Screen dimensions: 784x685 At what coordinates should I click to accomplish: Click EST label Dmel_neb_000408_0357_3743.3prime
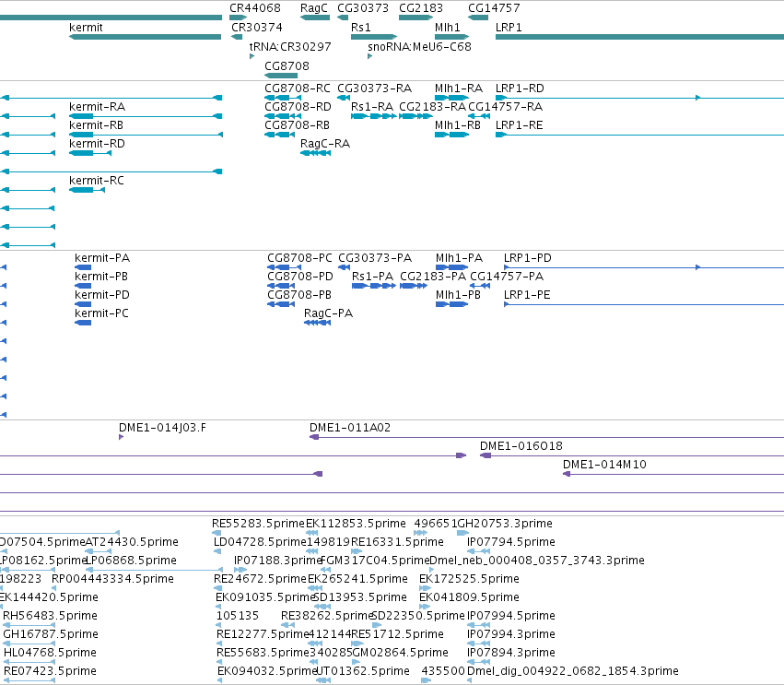(537, 561)
